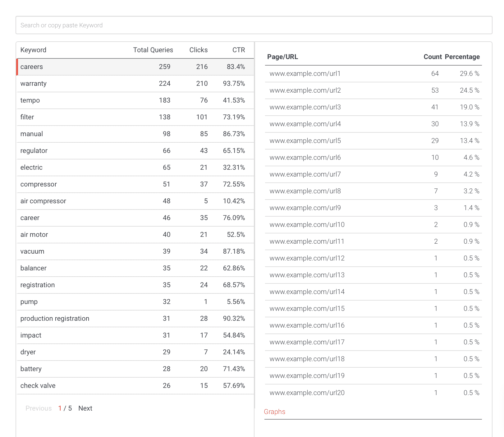Screen dimensions: 504x437
Task: Open the Graphs tab
Action: click(274, 412)
